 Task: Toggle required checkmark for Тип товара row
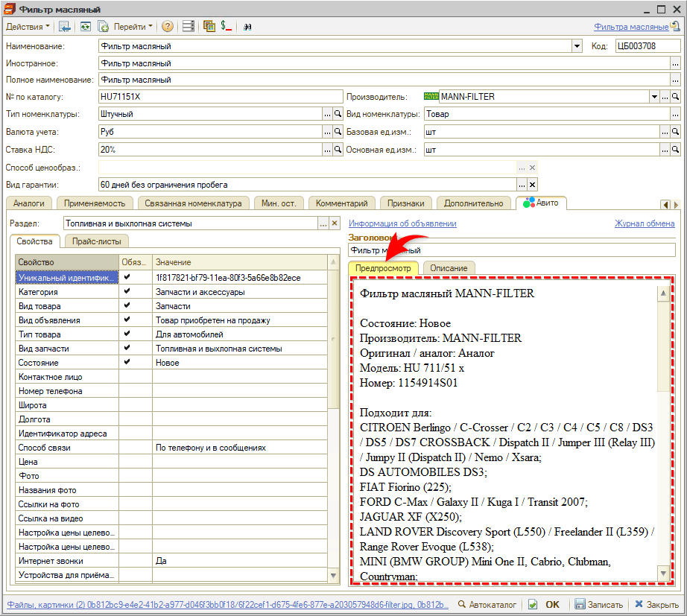pyautogui.click(x=127, y=334)
